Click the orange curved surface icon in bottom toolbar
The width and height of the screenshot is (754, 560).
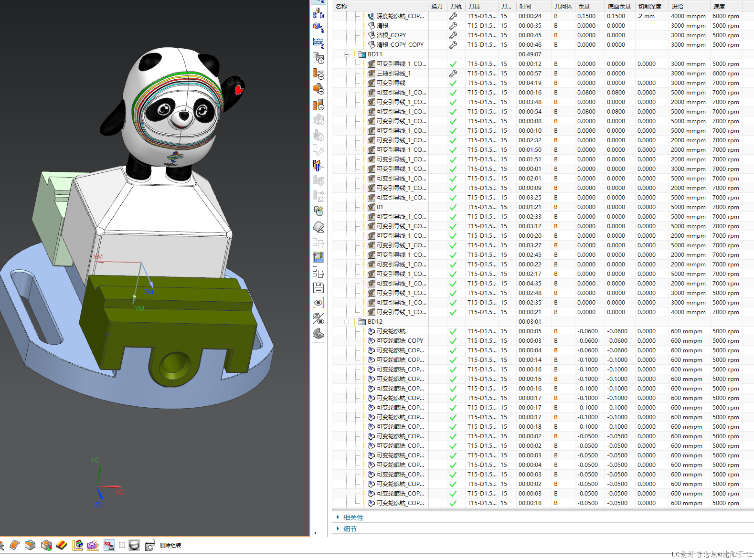pyautogui.click(x=15, y=545)
